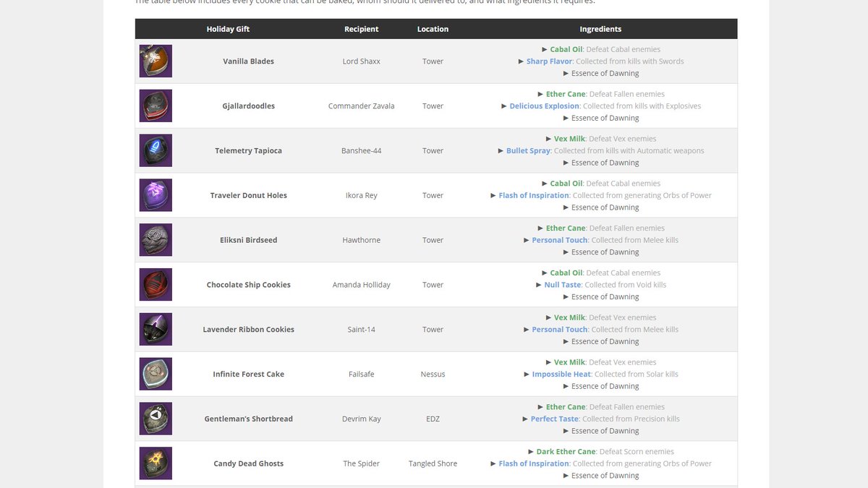This screenshot has height=488, width=868.
Task: Click the Gentleman's Shortbread icon
Action: pos(156,419)
